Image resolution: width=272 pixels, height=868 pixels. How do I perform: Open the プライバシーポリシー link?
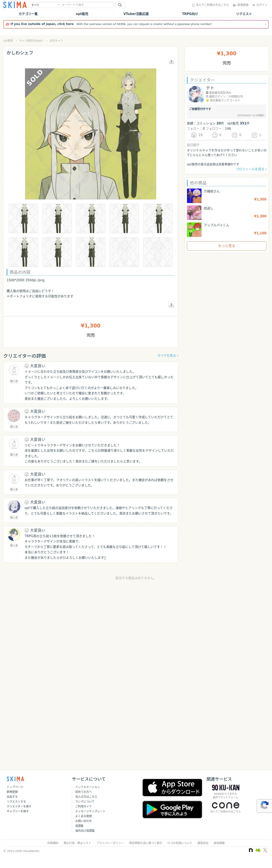(110, 843)
